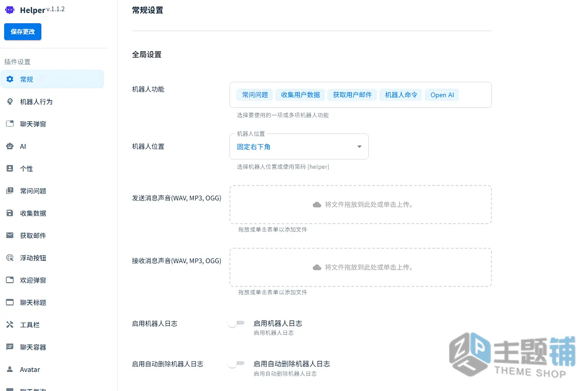Open the 个性 settings section

(x=52, y=168)
